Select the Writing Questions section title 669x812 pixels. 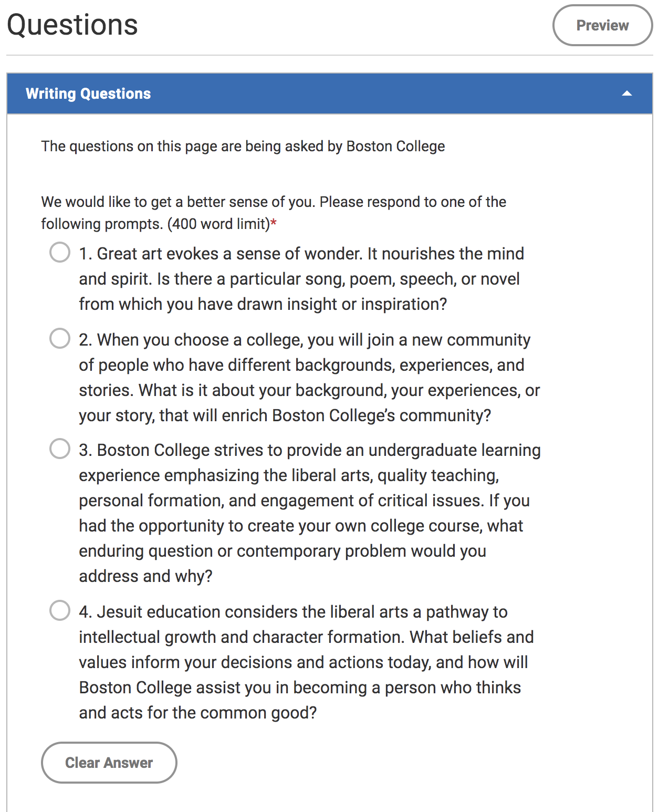coord(88,93)
